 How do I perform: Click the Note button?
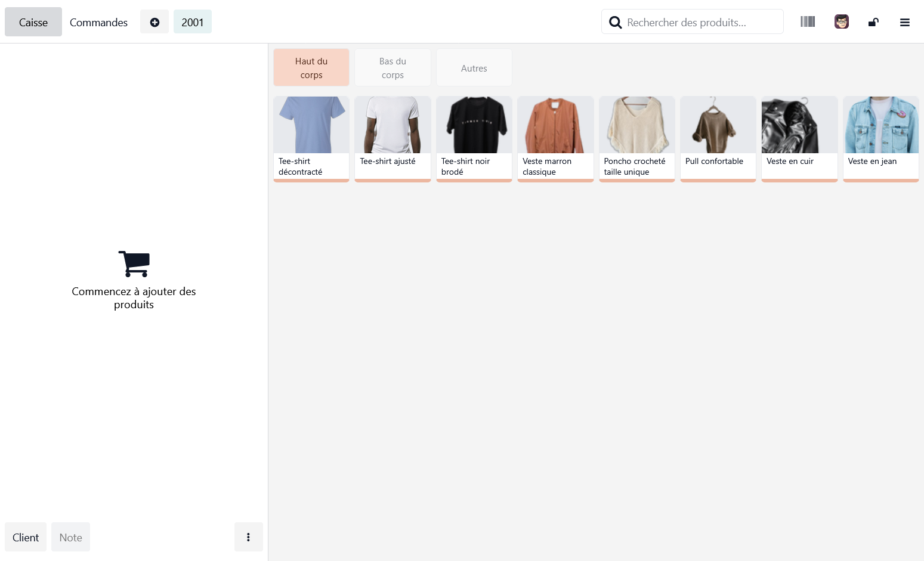point(70,537)
